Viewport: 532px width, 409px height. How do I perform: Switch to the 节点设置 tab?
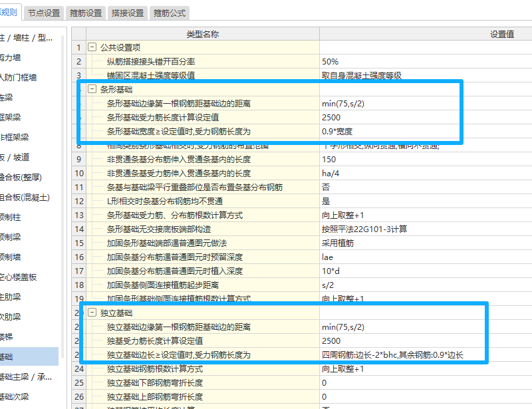[44, 13]
